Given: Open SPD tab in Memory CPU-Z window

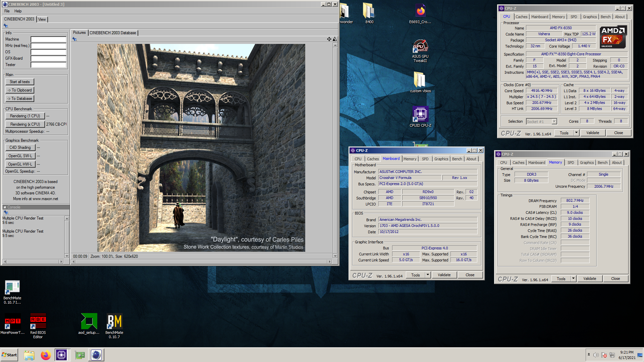Looking at the screenshot, I should [571, 163].
